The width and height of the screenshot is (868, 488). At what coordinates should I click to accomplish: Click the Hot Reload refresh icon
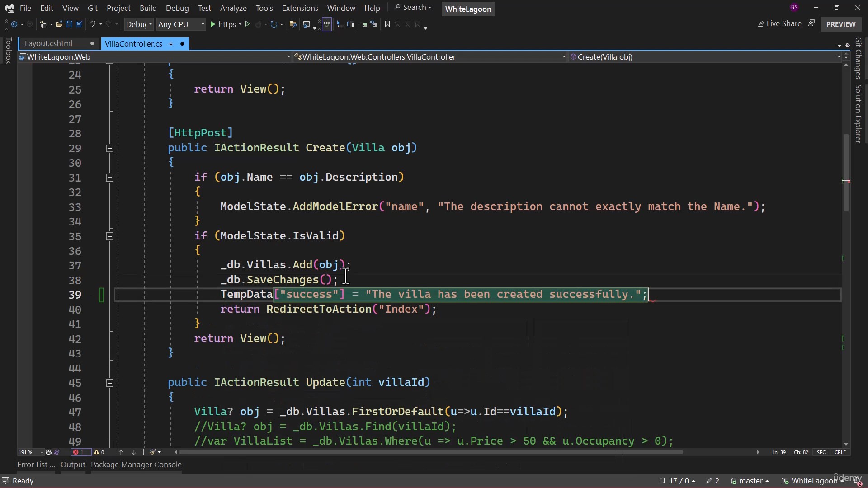coord(274,24)
